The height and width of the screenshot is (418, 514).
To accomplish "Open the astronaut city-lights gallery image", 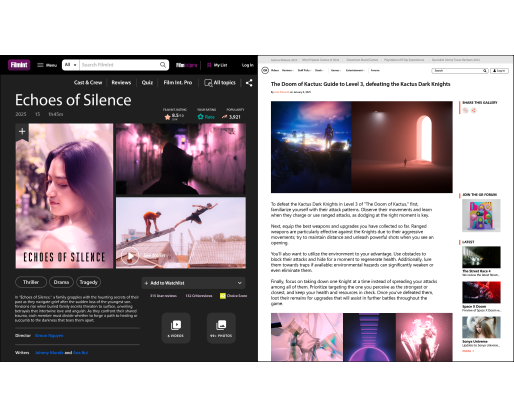I will [x=311, y=147].
